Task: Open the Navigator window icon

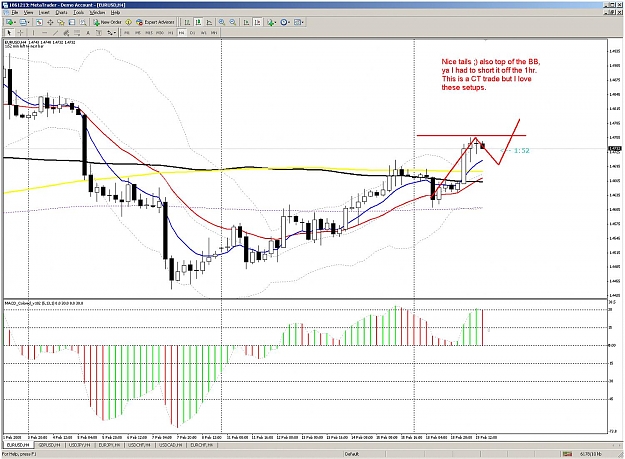Action: (61, 22)
